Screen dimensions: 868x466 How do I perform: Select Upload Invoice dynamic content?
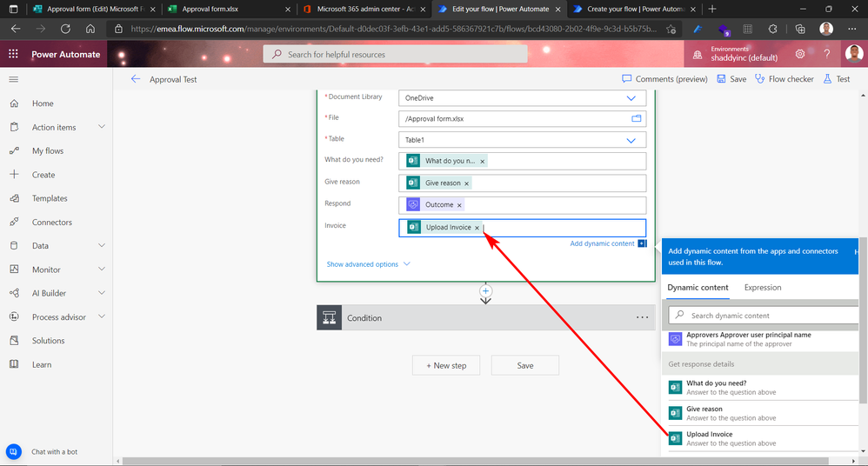pyautogui.click(x=760, y=438)
